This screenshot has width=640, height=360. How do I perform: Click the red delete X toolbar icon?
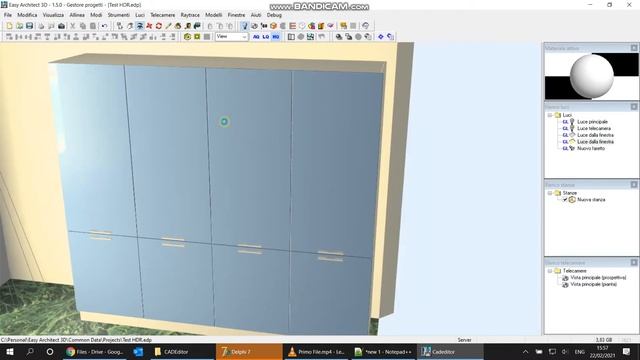[149, 26]
